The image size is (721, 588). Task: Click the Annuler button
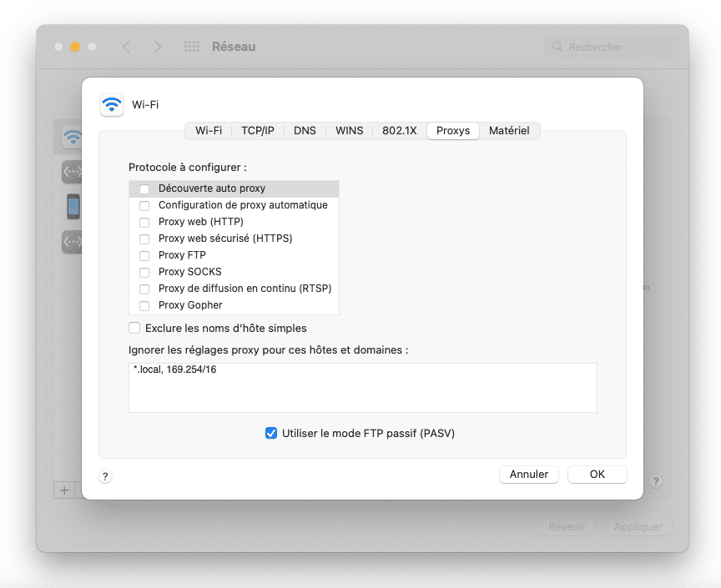coord(529,474)
